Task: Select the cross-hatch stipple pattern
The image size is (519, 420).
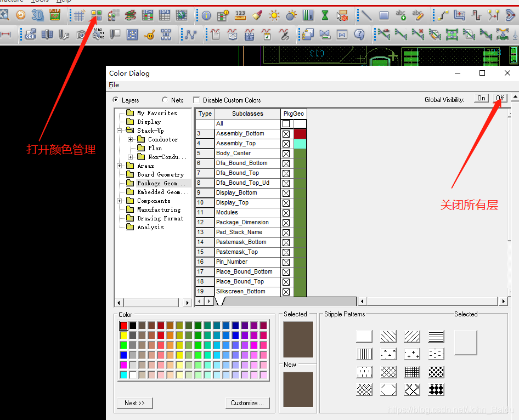Action: pyautogui.click(x=388, y=372)
